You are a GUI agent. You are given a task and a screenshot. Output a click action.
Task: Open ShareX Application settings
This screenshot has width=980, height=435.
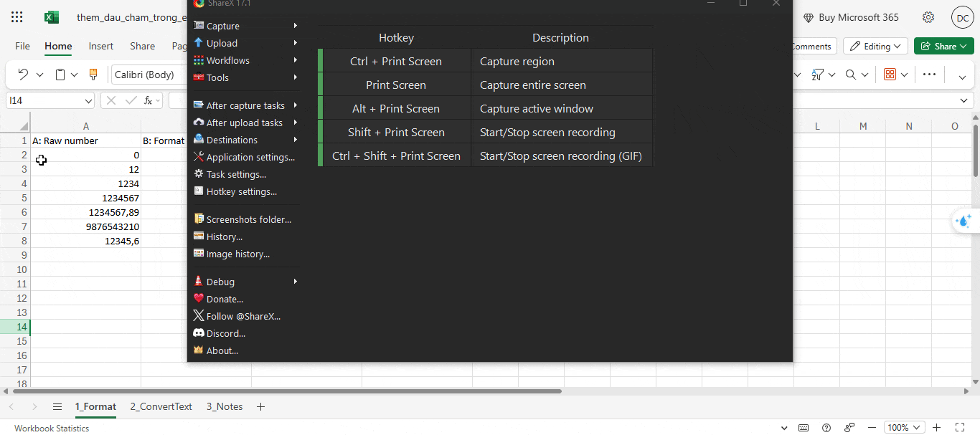[244, 157]
